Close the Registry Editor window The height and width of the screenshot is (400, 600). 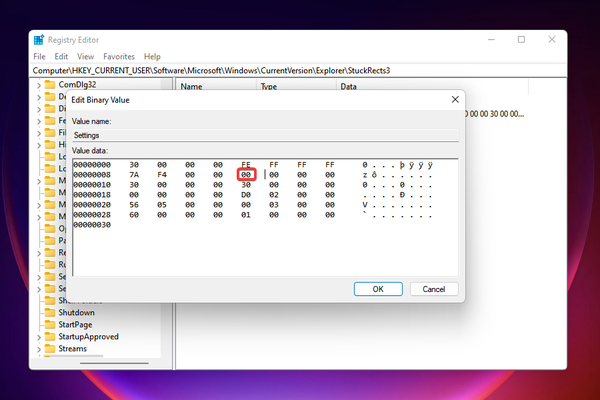click(551, 39)
